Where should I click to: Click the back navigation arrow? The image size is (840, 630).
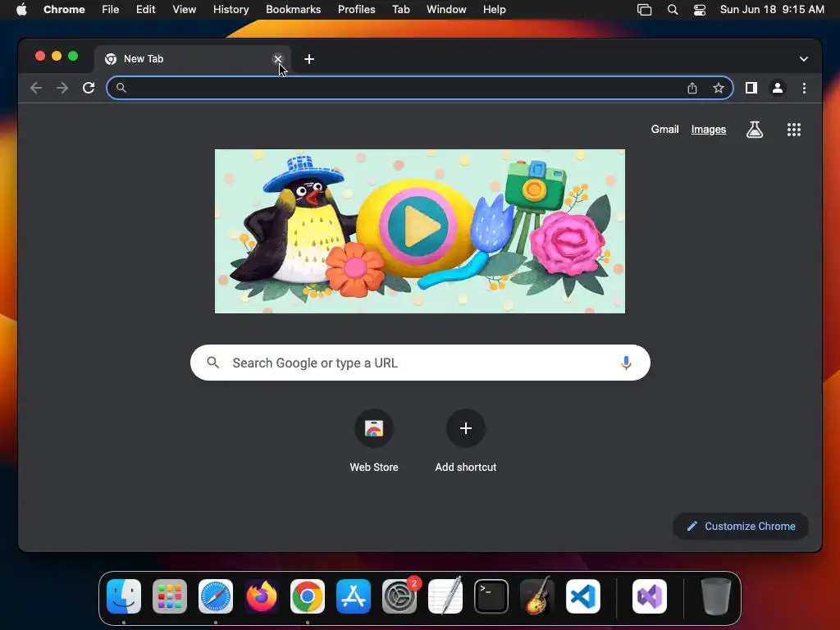(36, 88)
